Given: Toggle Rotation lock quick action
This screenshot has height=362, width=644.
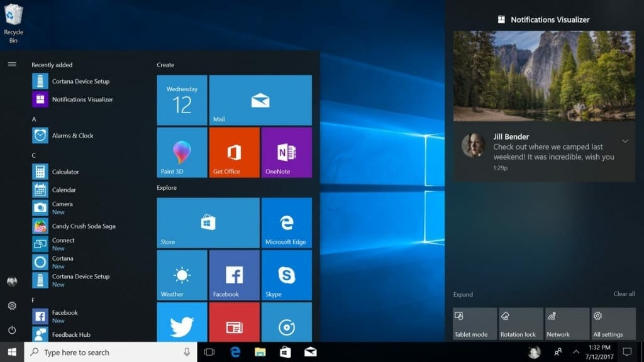Looking at the screenshot, I should (520, 322).
